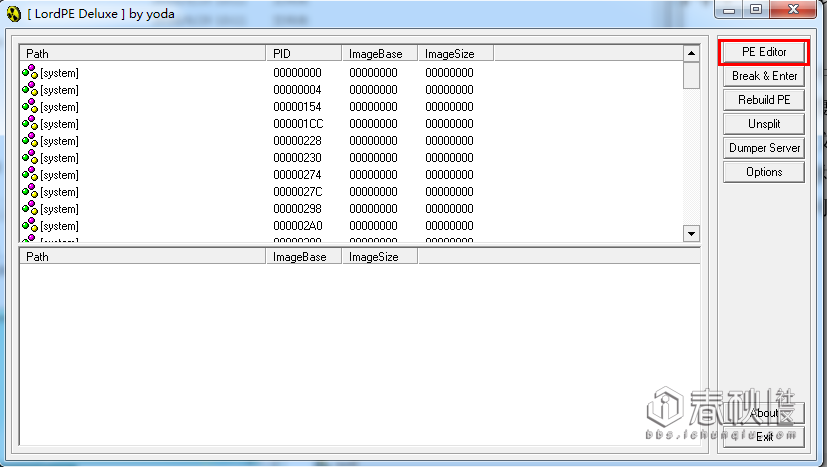
Task: Sort process list by Path column
Action: tap(143, 53)
